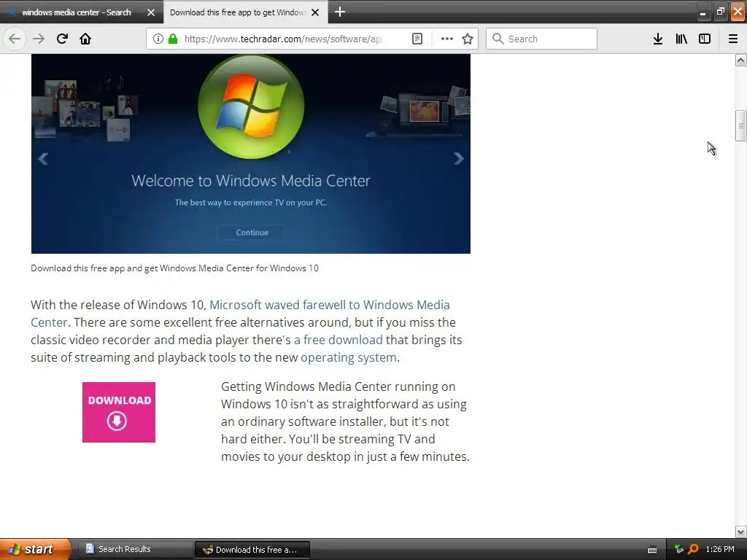This screenshot has width=747, height=560.
Task: Go back to the previous page
Action: tap(15, 39)
